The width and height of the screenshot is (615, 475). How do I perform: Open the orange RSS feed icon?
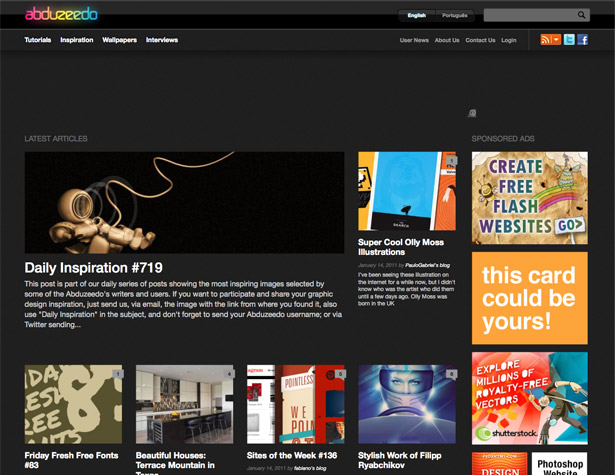click(x=546, y=40)
